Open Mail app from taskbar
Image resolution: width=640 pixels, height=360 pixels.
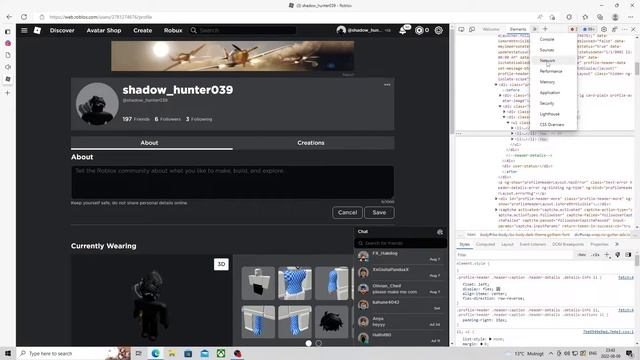tap(204, 353)
